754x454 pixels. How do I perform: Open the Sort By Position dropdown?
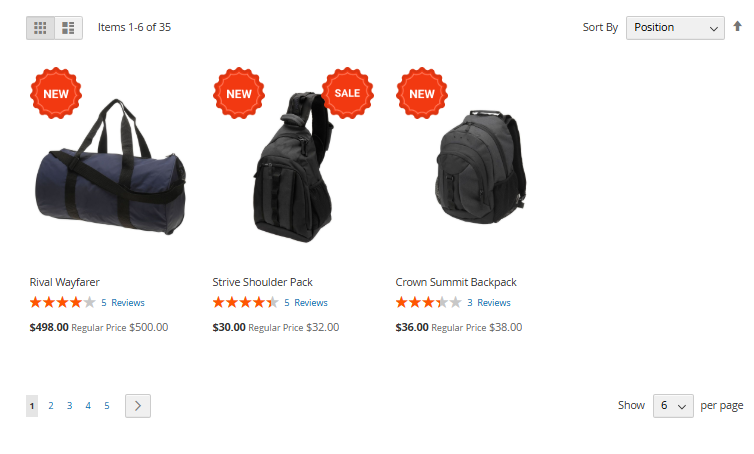coord(675,28)
